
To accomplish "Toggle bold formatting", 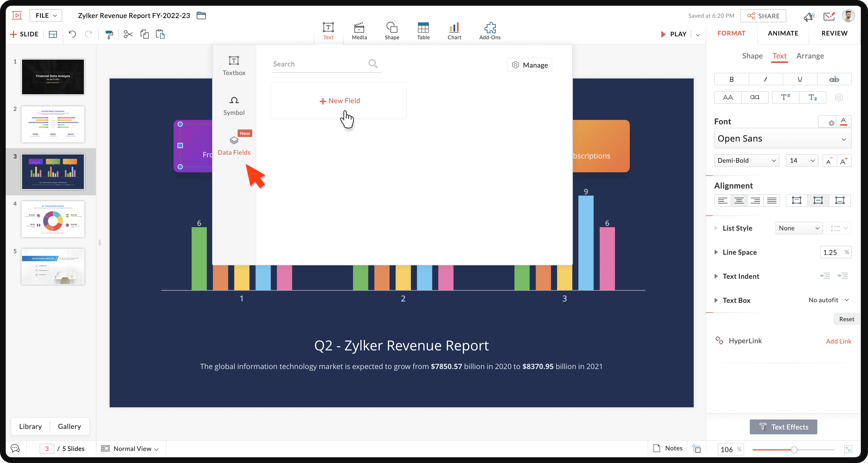I will coord(731,79).
